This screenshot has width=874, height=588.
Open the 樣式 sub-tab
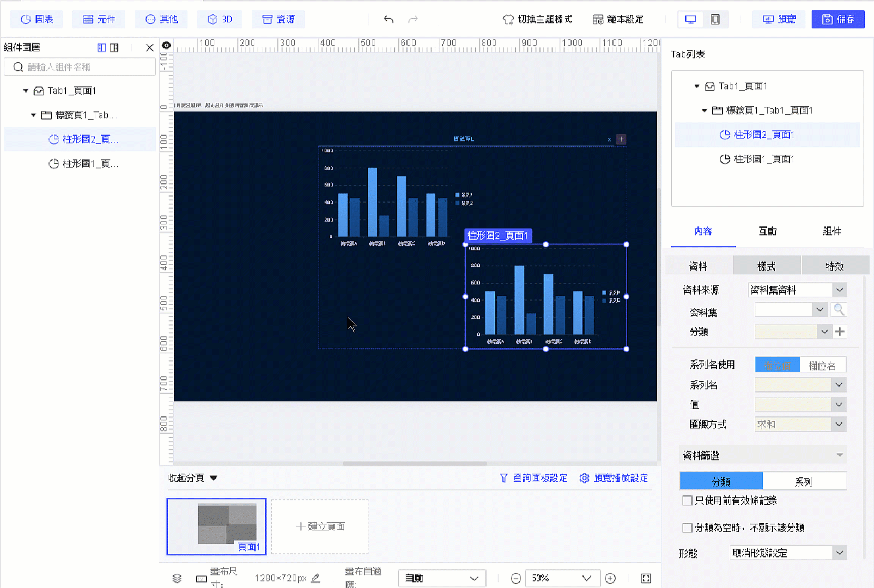(x=767, y=266)
